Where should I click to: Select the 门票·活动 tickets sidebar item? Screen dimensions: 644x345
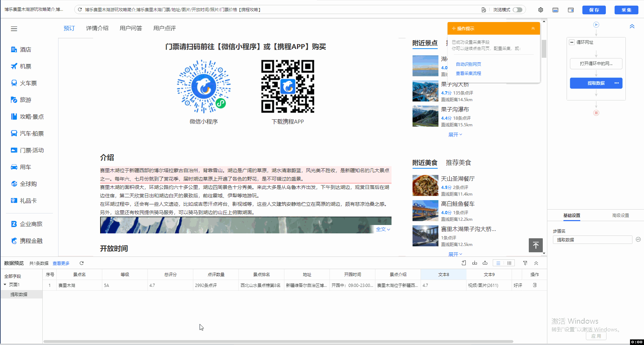pos(27,150)
